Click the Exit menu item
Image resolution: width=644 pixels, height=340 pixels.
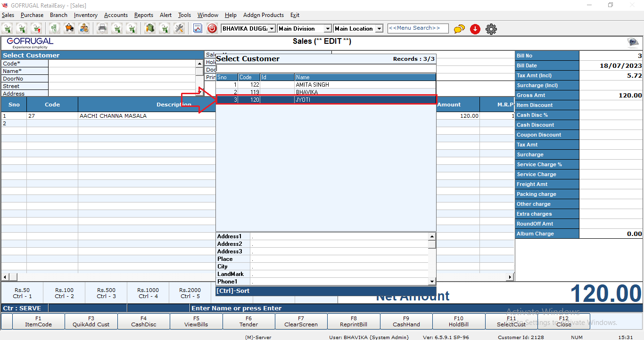point(295,15)
